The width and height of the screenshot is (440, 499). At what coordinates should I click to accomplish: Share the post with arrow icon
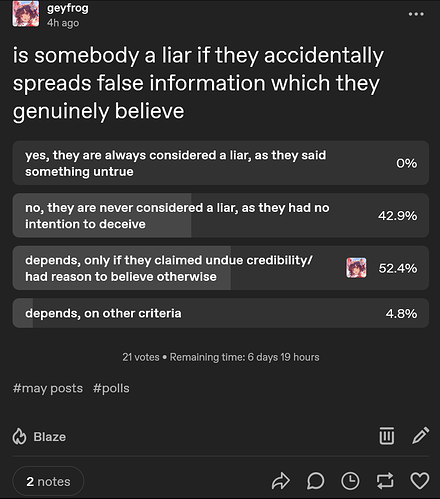coord(281,481)
